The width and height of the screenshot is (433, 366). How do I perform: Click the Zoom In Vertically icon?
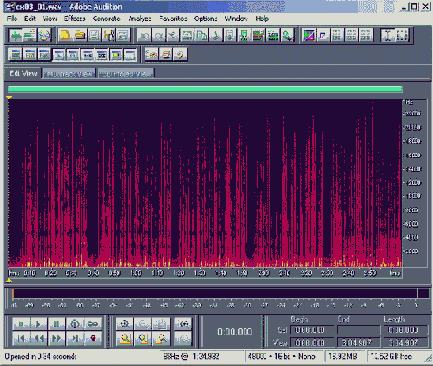(183, 324)
